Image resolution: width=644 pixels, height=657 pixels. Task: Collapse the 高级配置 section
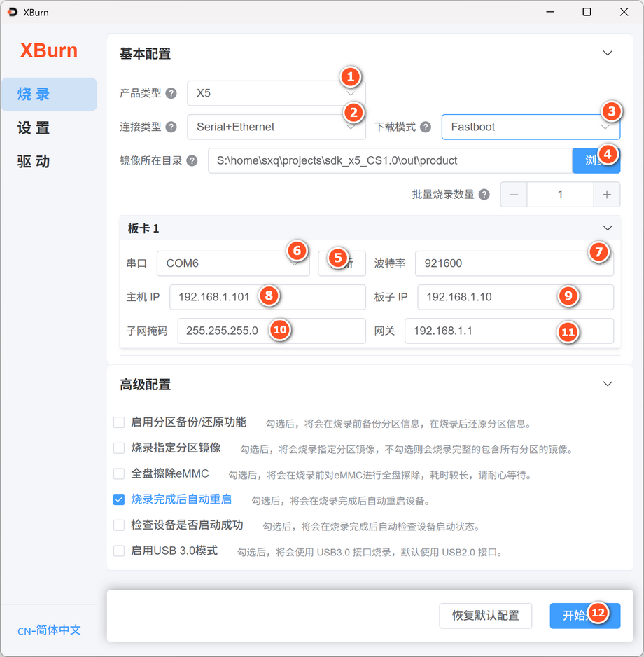608,384
